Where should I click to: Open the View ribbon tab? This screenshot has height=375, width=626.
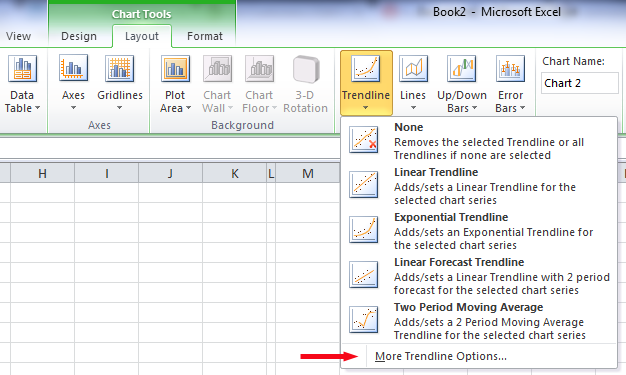click(18, 36)
